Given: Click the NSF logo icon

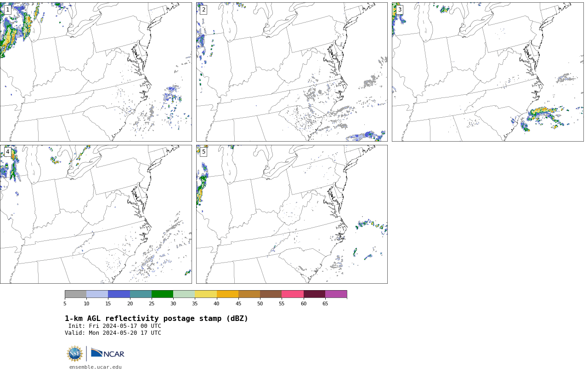Looking at the screenshot, I should (x=75, y=354).
